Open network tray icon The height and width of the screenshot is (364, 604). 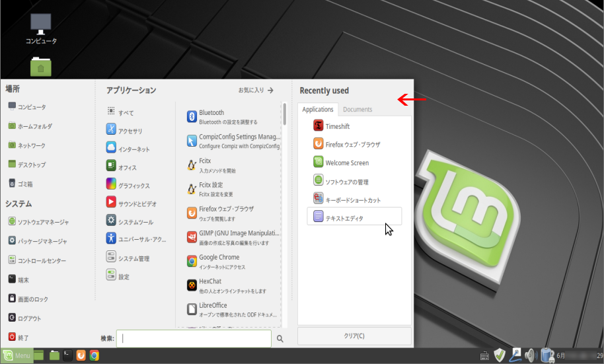pos(515,355)
